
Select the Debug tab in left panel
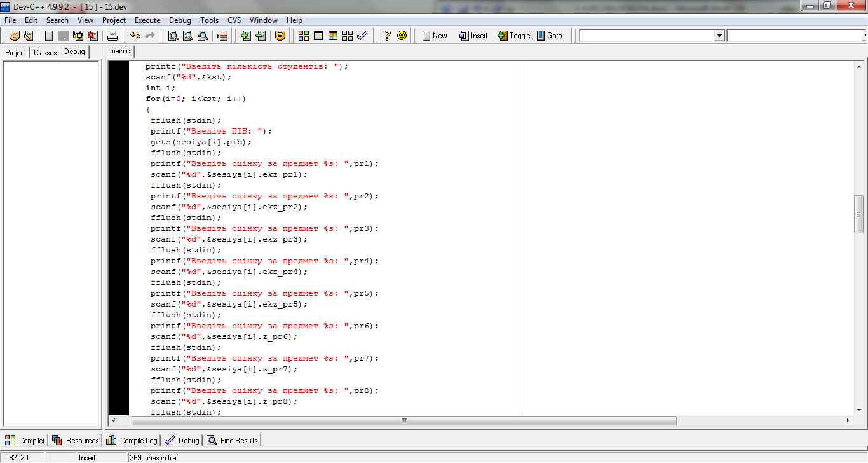coord(74,52)
